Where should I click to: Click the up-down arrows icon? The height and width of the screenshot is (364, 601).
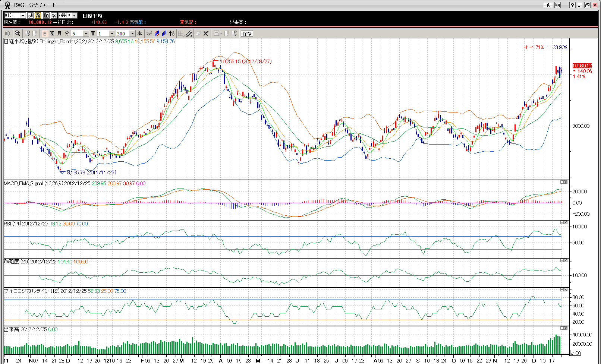pyautogui.click(x=172, y=34)
